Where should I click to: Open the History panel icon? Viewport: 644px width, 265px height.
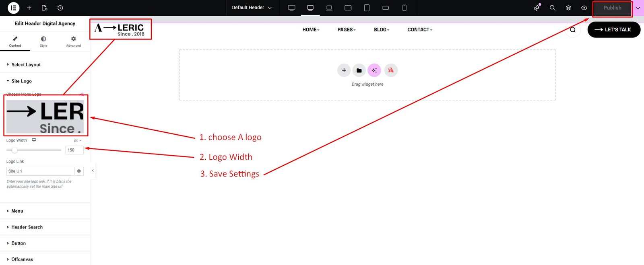point(60,8)
